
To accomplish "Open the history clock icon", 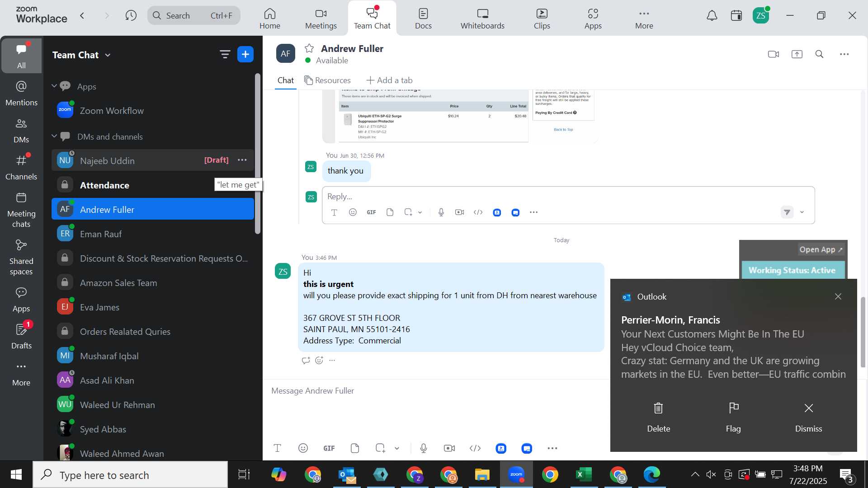I will [x=131, y=16].
